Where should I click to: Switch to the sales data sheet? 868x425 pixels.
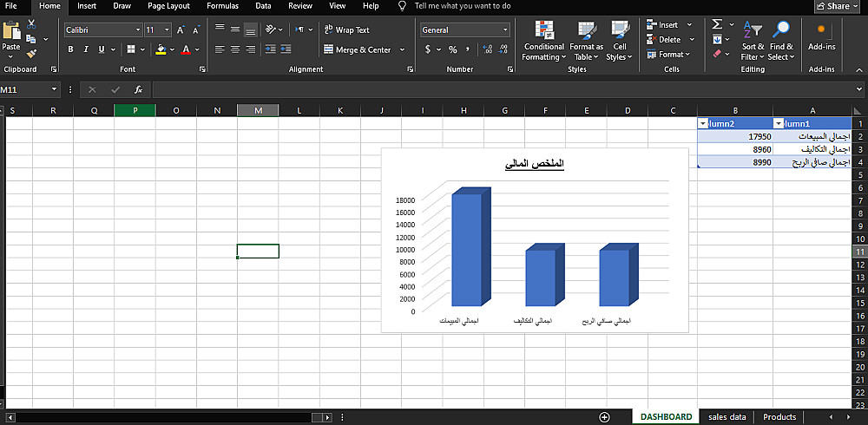coord(727,416)
